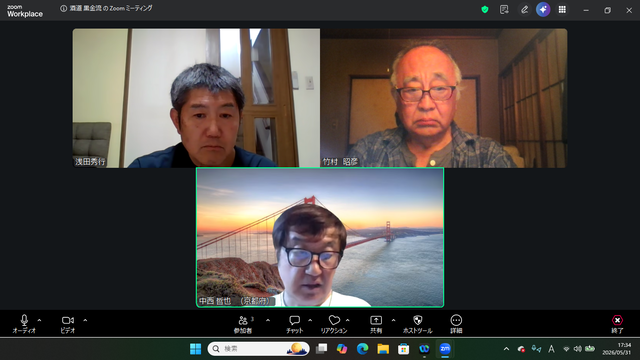Select active speaker tile 中西 哲也
640x360 pixels.
click(320, 237)
